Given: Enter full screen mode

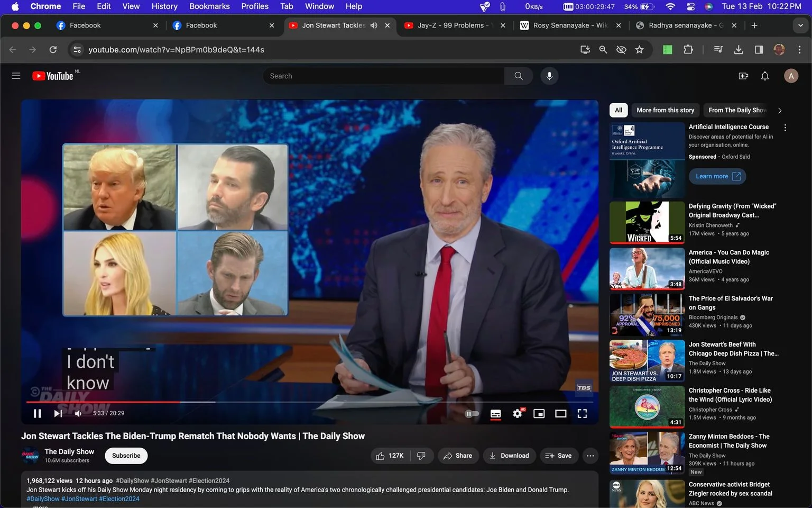Looking at the screenshot, I should pos(582,414).
